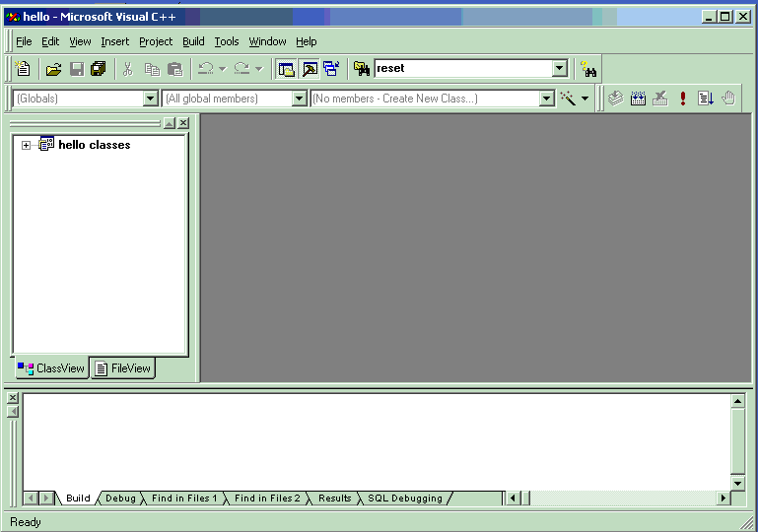Click the Build project icon
Screen dimensions: 758x532
click(x=638, y=99)
